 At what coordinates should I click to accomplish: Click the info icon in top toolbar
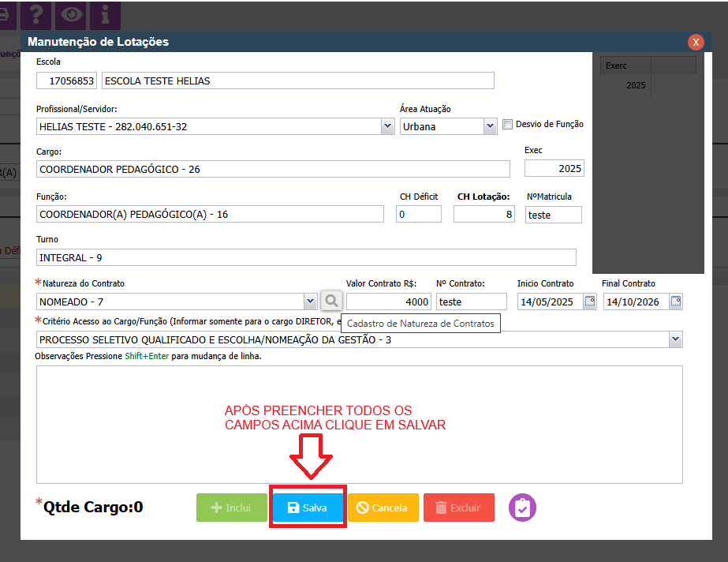(x=106, y=13)
